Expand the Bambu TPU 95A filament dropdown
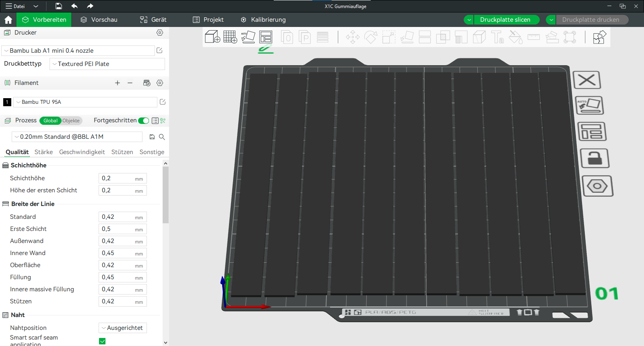The height and width of the screenshot is (346, 644). click(x=85, y=102)
